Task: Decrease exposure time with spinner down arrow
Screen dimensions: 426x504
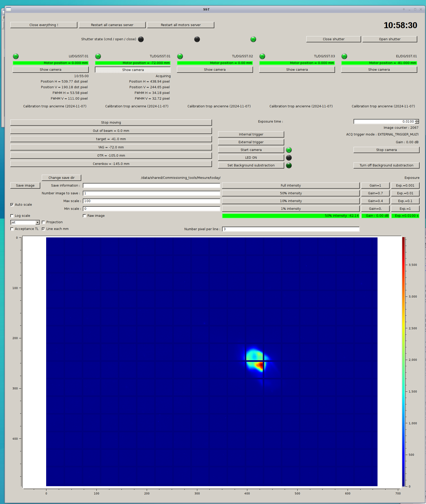Action: [x=417, y=123]
